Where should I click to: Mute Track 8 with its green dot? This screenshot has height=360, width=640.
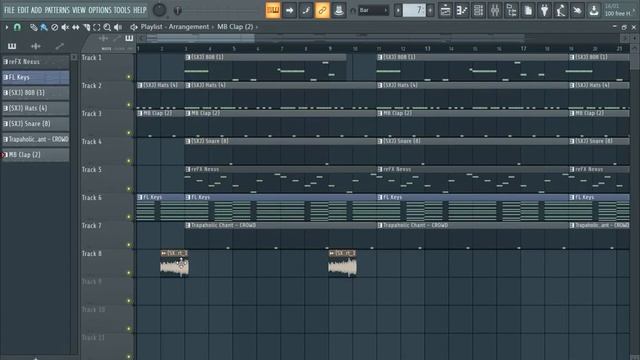coord(129,273)
